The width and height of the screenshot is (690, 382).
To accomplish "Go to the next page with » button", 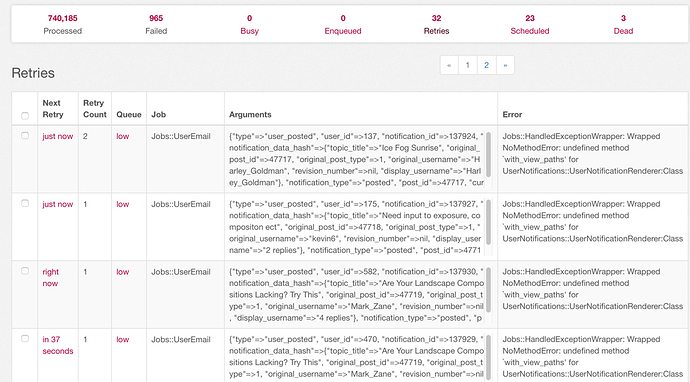I will (x=505, y=65).
